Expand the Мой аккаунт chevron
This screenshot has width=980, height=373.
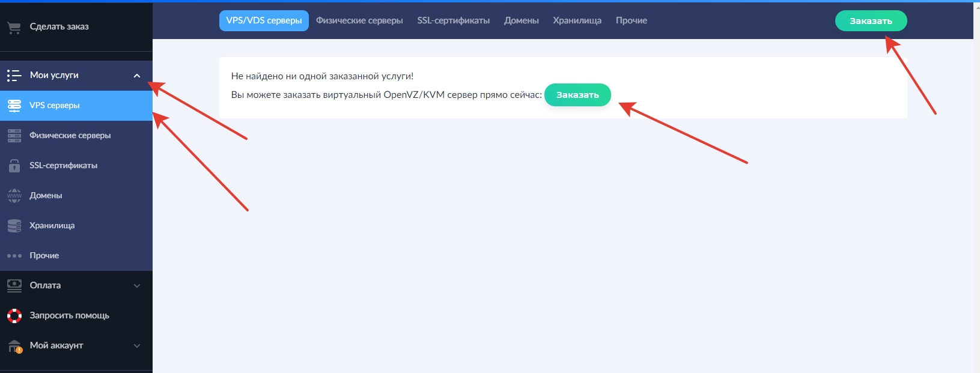(137, 346)
